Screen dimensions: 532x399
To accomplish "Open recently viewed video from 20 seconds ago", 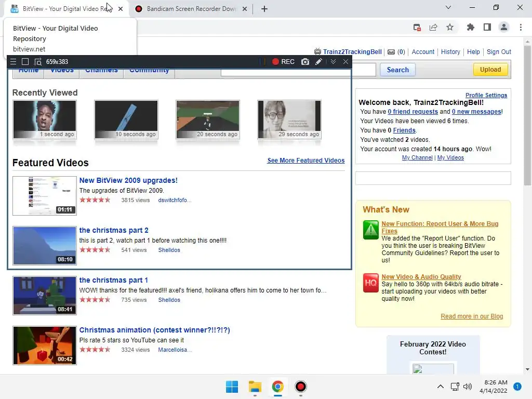I will click(208, 119).
